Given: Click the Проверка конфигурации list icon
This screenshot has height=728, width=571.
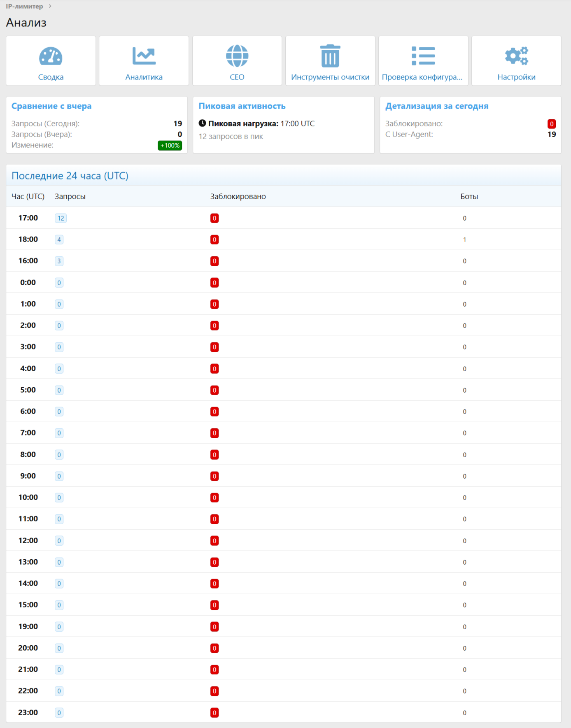Looking at the screenshot, I should point(423,56).
